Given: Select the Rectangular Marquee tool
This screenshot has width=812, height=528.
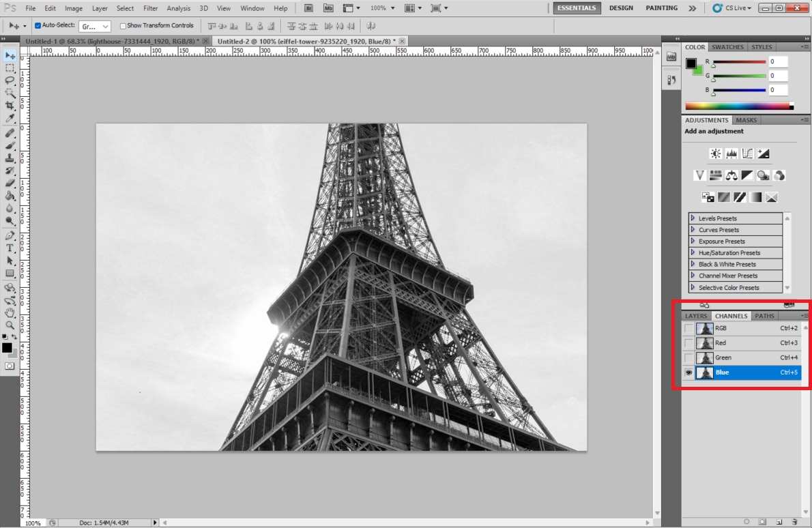Looking at the screenshot, I should (10, 68).
